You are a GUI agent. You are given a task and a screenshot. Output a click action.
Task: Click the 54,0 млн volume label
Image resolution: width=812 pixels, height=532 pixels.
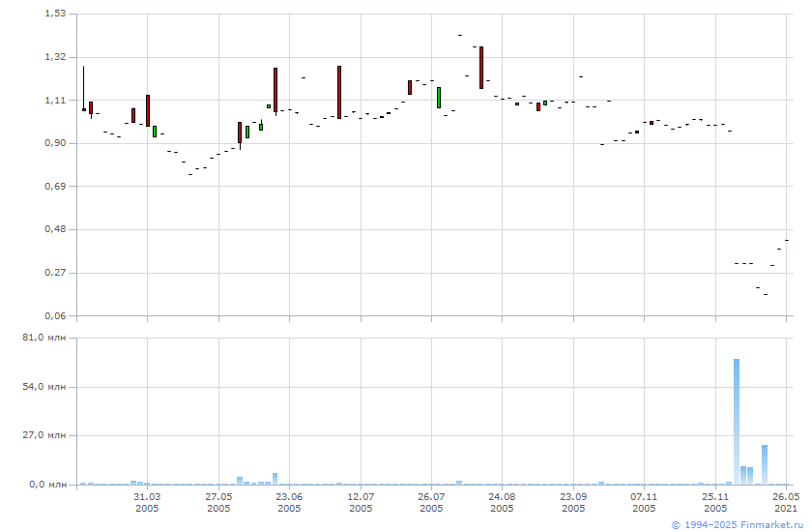pos(44,387)
